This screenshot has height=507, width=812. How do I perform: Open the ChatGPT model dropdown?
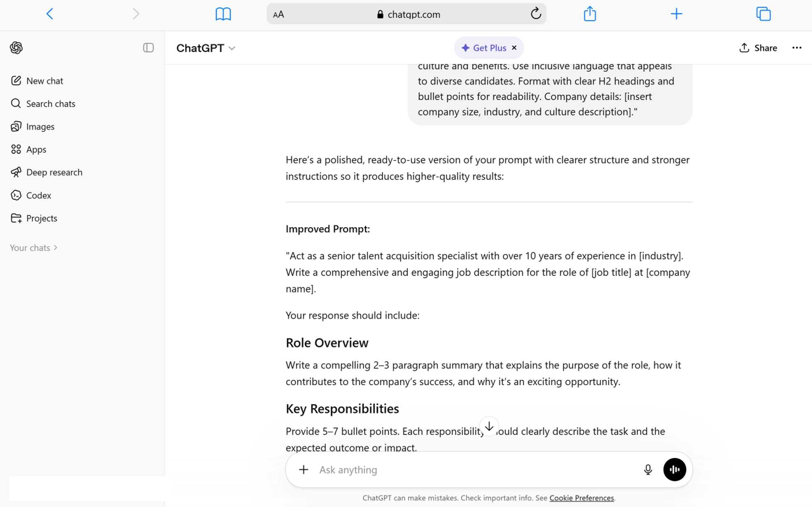206,48
